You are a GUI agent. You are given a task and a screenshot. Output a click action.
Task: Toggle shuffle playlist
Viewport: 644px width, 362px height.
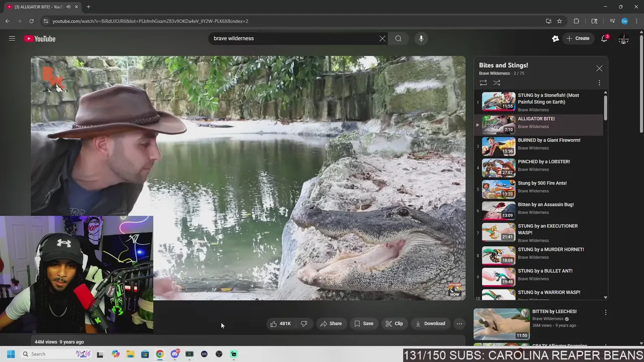click(x=497, y=83)
